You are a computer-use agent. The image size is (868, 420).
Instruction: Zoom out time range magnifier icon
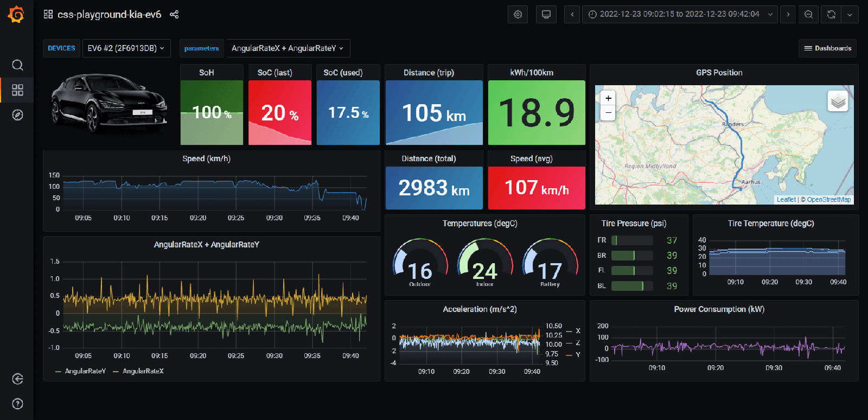[x=808, y=15]
